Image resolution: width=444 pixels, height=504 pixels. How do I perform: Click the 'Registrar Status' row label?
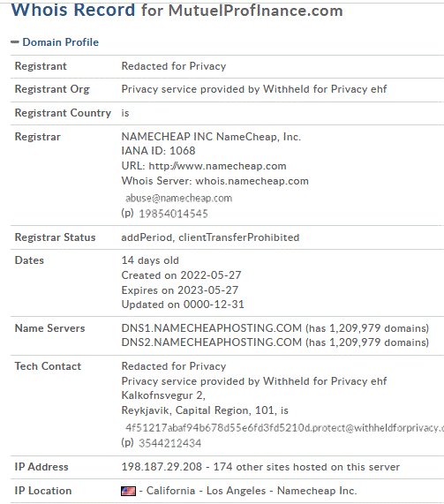click(55, 237)
